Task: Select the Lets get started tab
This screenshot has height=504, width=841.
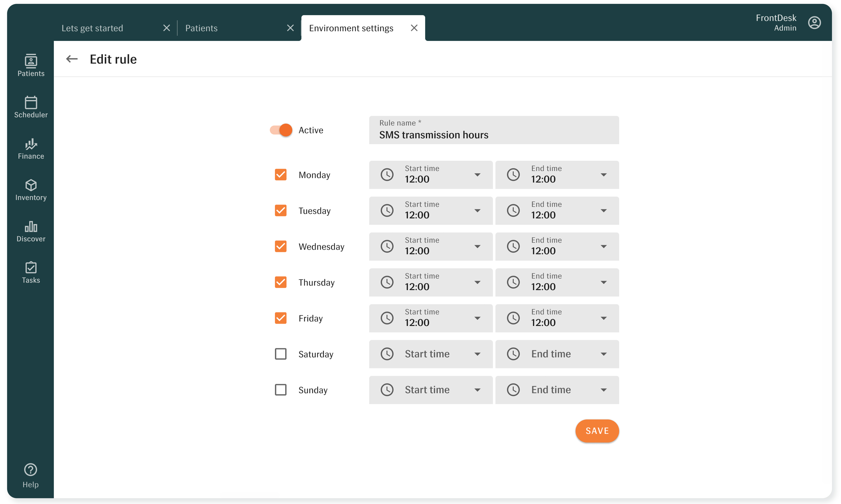Action: click(x=92, y=28)
